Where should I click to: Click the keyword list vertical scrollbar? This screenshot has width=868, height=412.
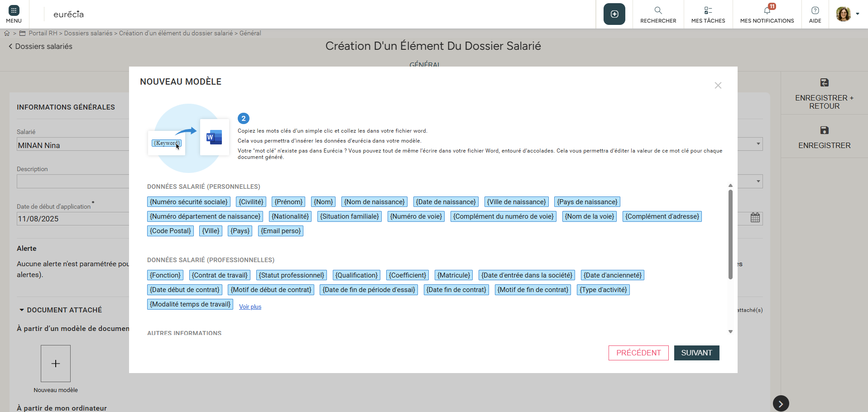(x=730, y=235)
